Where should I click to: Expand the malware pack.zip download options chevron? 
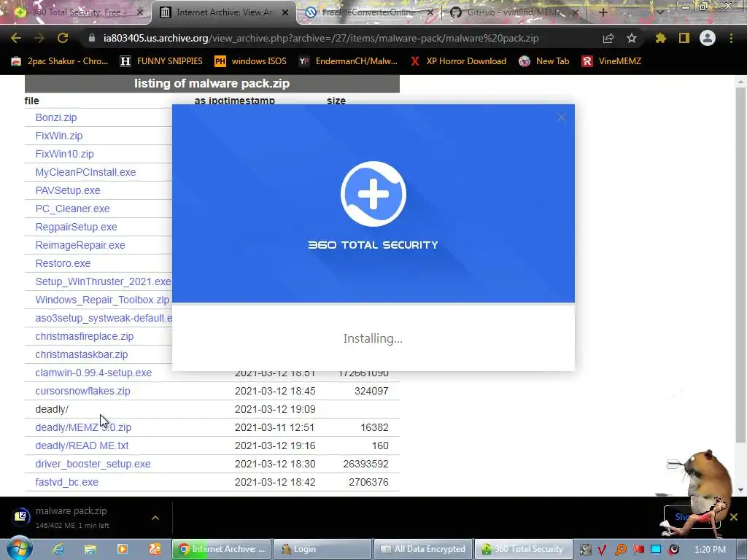pyautogui.click(x=155, y=518)
